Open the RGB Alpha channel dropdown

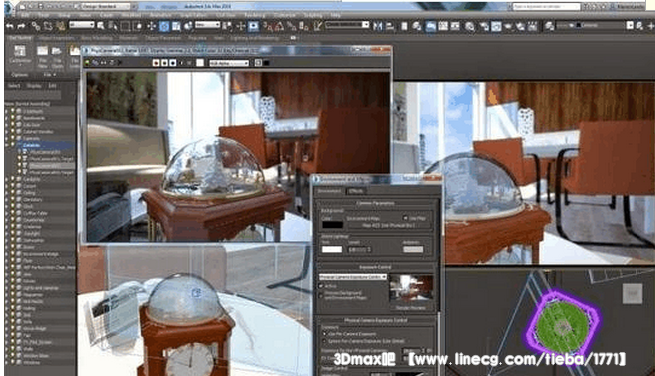click(x=229, y=63)
